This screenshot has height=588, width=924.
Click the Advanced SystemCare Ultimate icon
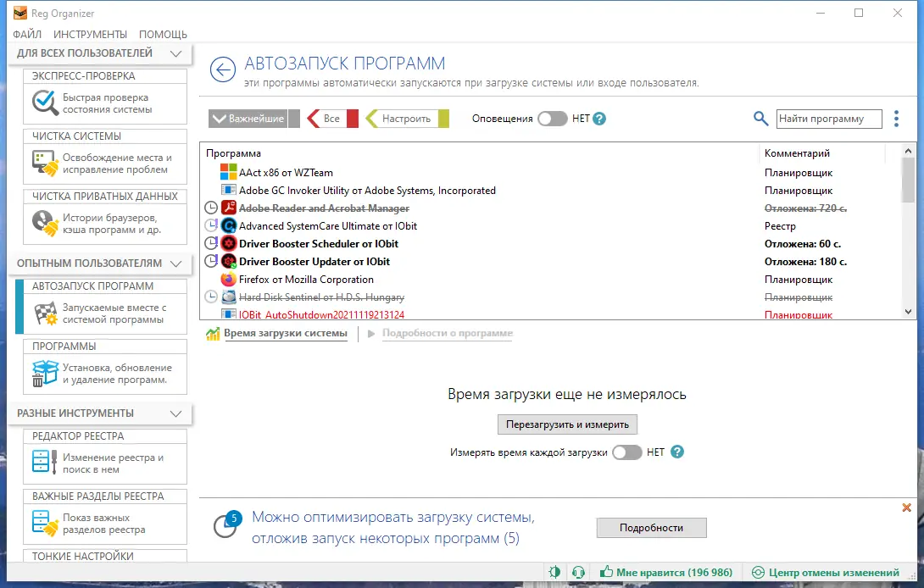coord(228,225)
